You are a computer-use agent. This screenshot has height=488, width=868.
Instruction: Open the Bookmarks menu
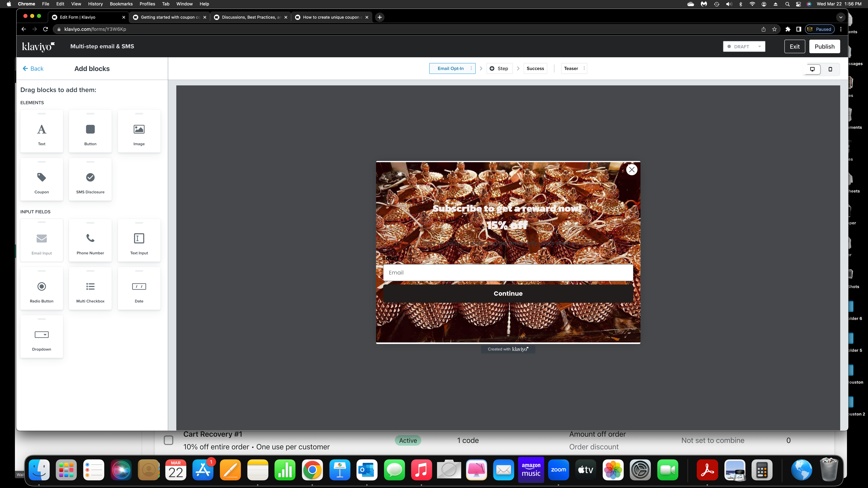tap(121, 4)
